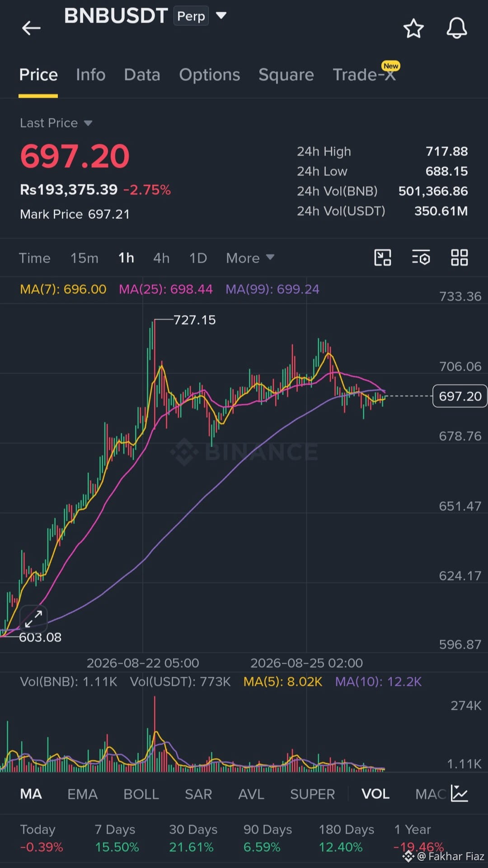Select the 15m chart interval

[84, 258]
